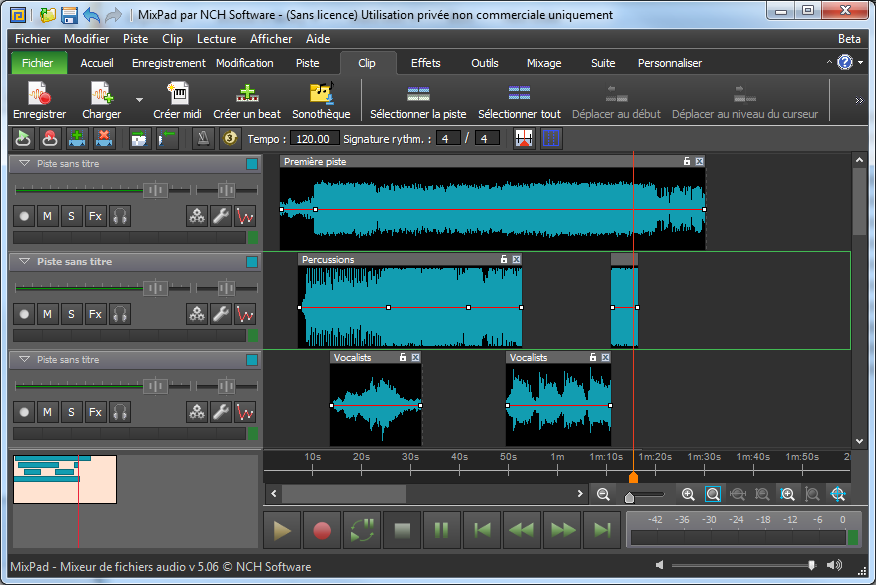Collapse the ribbon with the small up arrow
This screenshot has height=585, width=876.
829,63
